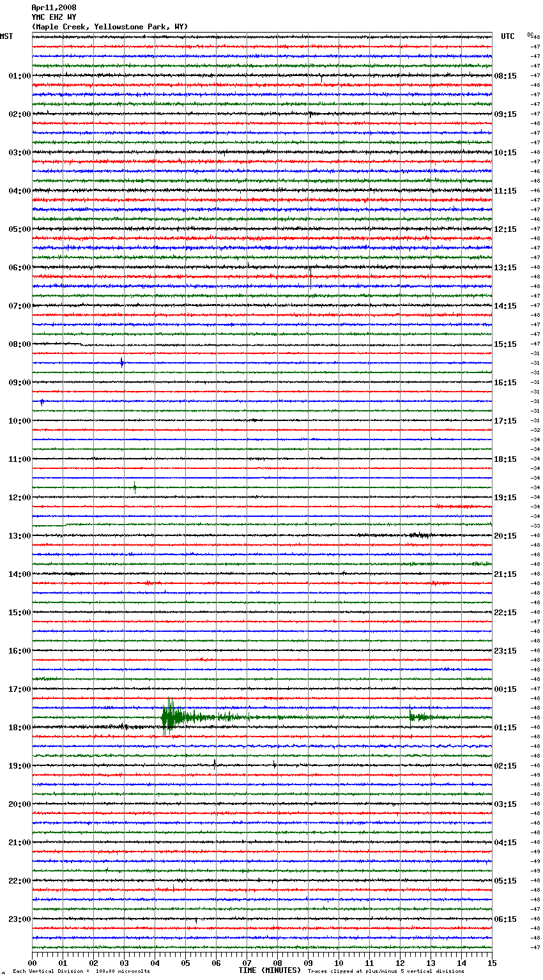Select the 11:00 MST time label
543x980 pixels.
click(x=20, y=459)
